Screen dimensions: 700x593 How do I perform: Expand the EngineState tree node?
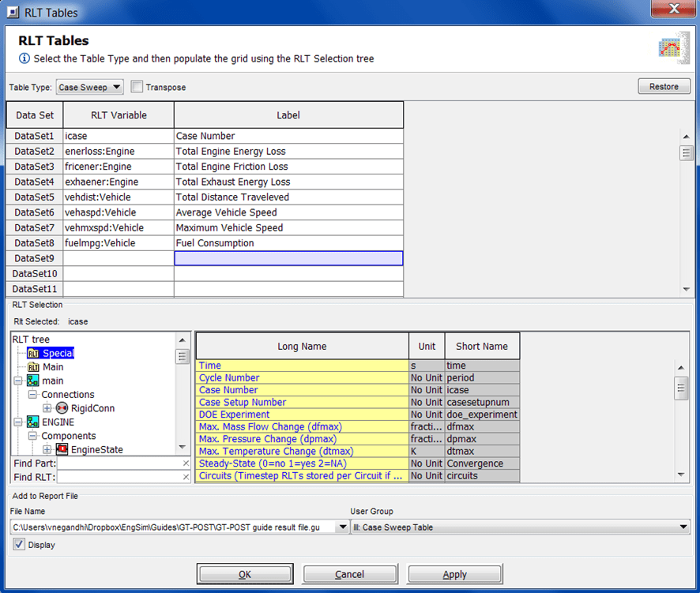point(47,449)
